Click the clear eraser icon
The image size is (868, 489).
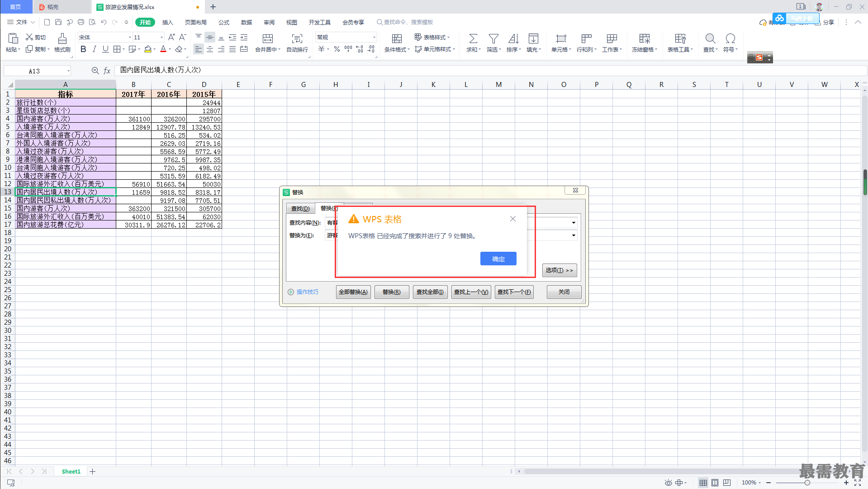[179, 49]
